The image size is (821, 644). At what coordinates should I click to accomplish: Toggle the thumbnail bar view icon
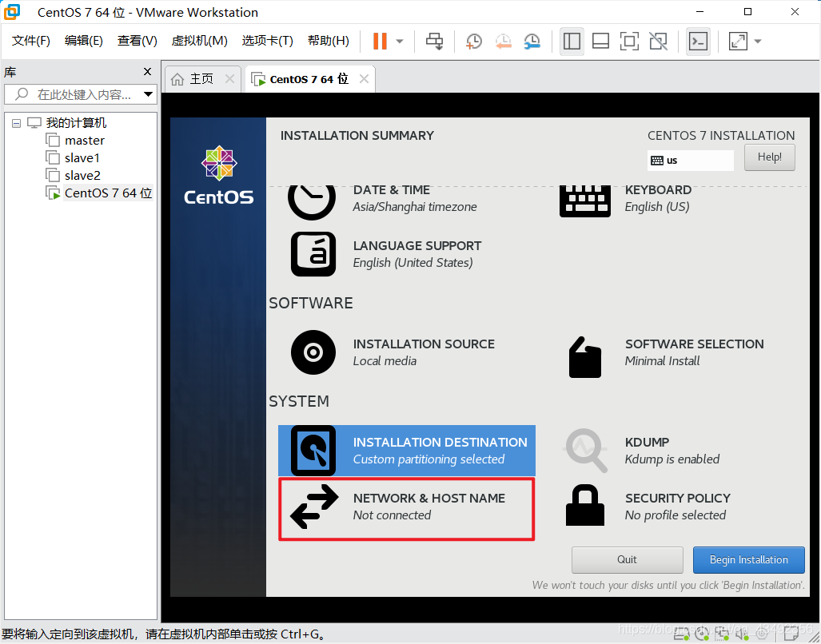click(x=600, y=41)
